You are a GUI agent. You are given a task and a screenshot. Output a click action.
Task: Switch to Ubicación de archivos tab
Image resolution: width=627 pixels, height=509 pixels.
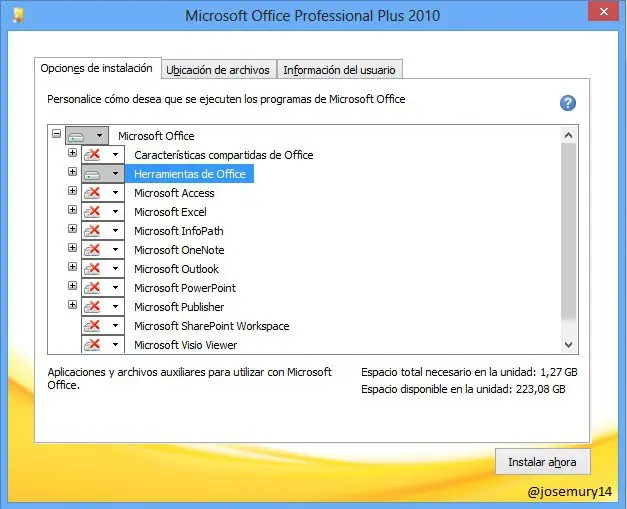(218, 70)
